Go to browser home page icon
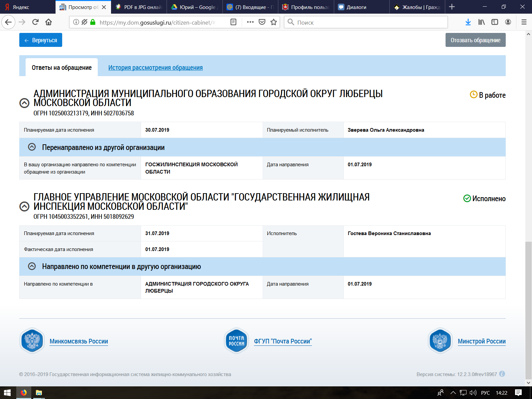The width and height of the screenshot is (532, 399). pos(49,22)
